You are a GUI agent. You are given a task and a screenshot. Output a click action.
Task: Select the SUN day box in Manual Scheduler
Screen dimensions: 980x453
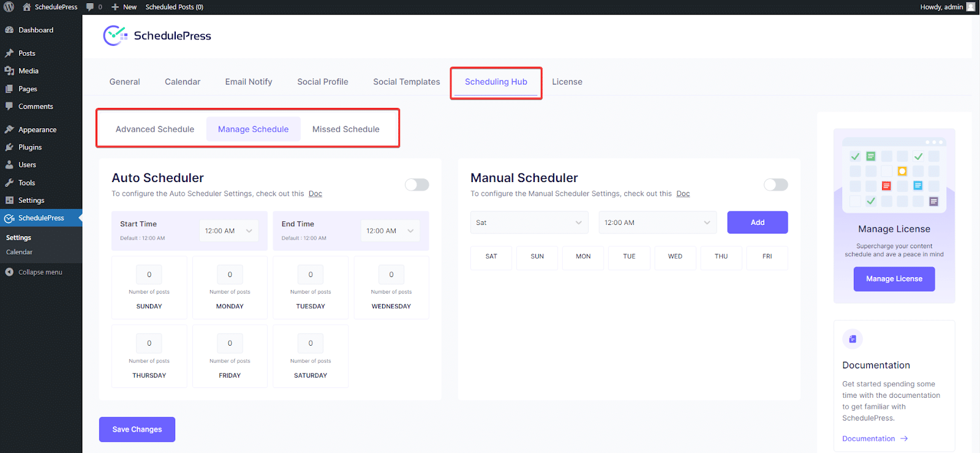[x=537, y=257]
